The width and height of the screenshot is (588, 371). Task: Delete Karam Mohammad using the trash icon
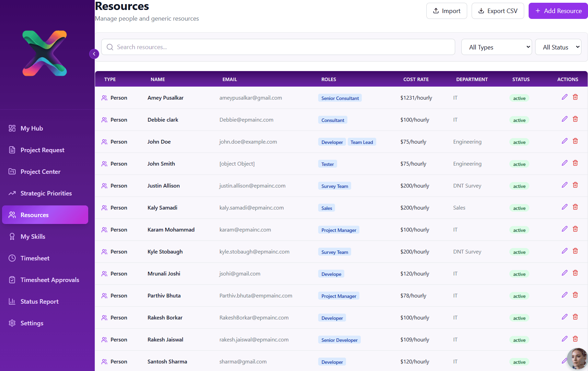click(575, 229)
